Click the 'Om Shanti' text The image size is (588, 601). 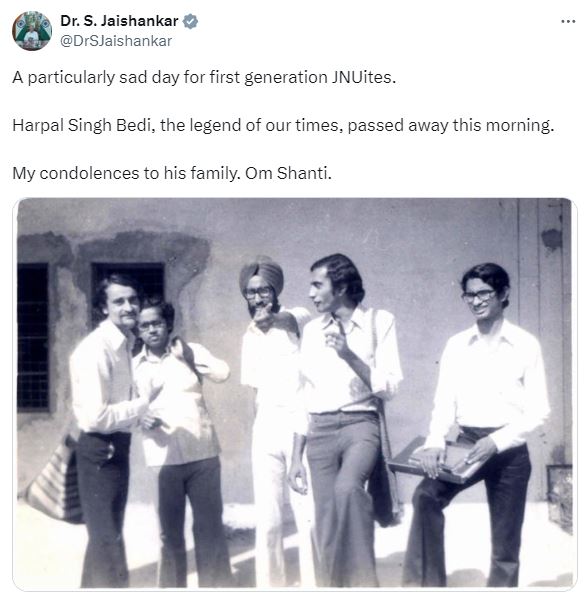[288, 173]
